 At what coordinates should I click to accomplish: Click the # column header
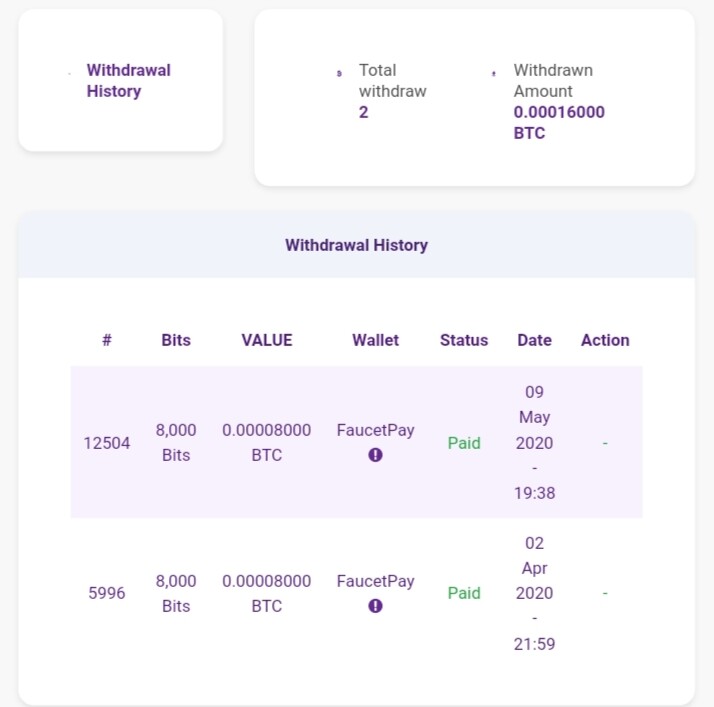107,340
